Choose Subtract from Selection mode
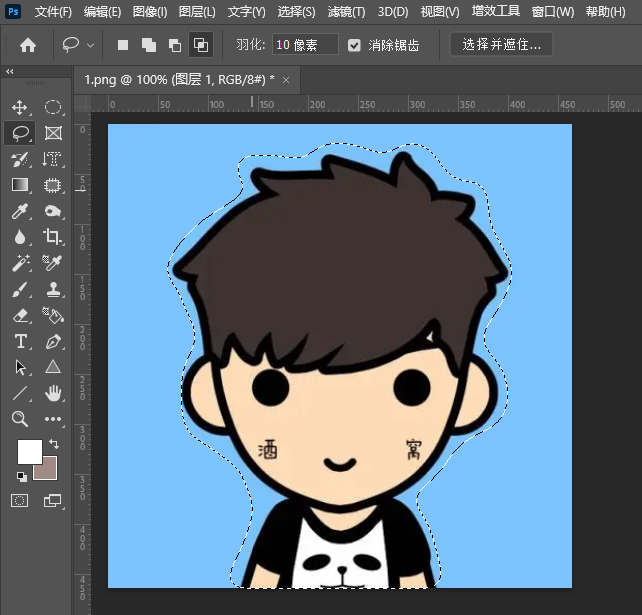 (175, 45)
